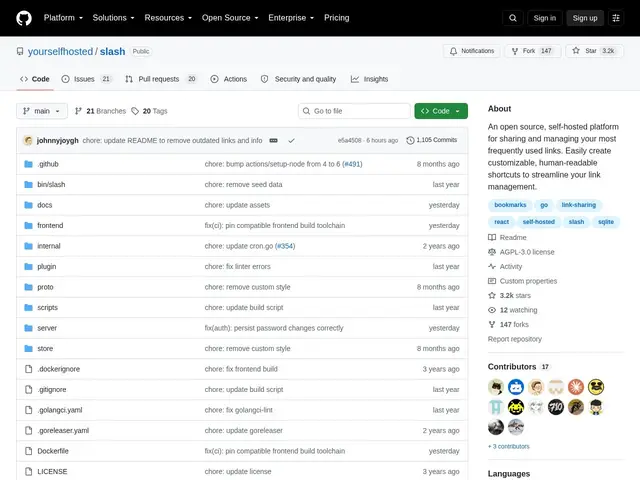
Task: Open the johnnyjoygh author link
Action: (x=58, y=140)
